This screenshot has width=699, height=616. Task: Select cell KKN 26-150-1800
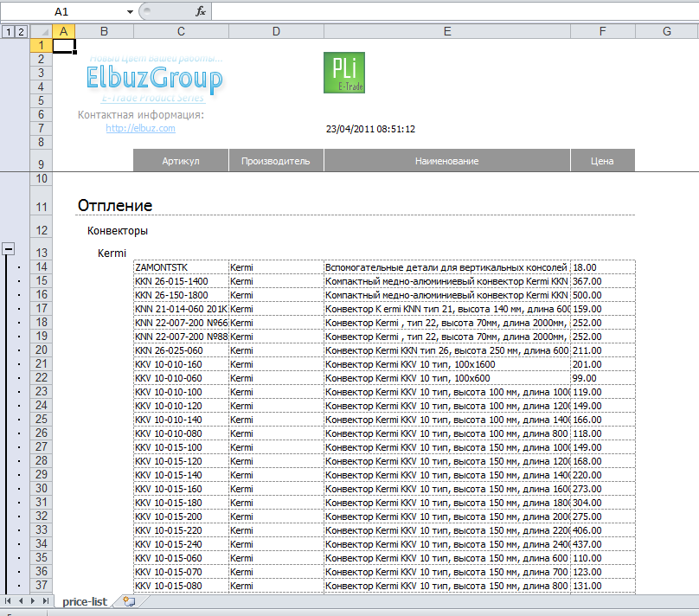181,295
